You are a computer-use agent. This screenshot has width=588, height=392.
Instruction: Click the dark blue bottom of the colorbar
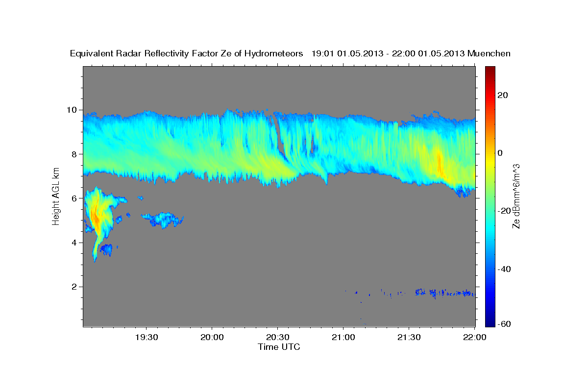pyautogui.click(x=490, y=322)
